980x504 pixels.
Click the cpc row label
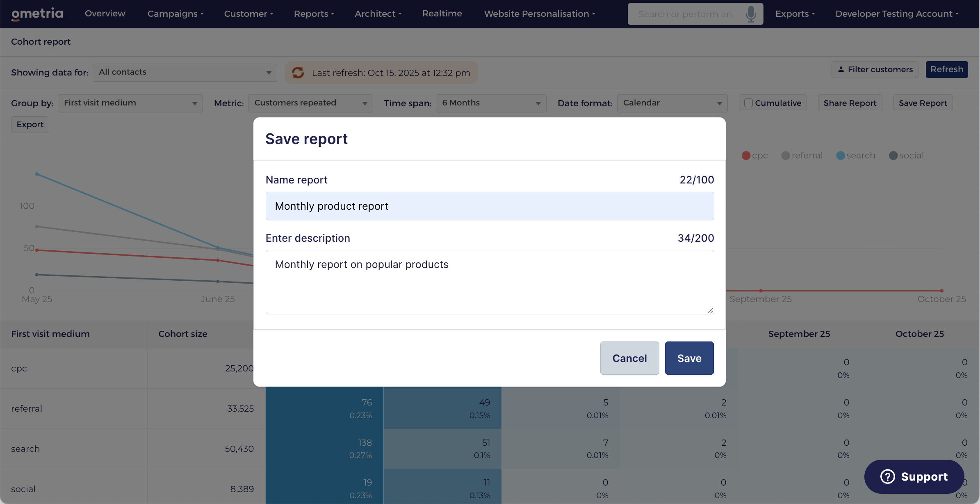pyautogui.click(x=19, y=369)
